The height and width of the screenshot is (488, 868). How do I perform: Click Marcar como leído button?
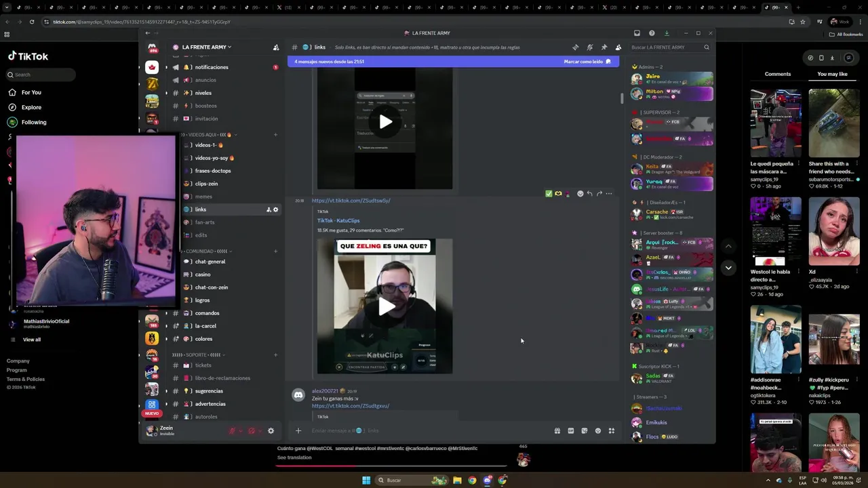click(x=587, y=62)
